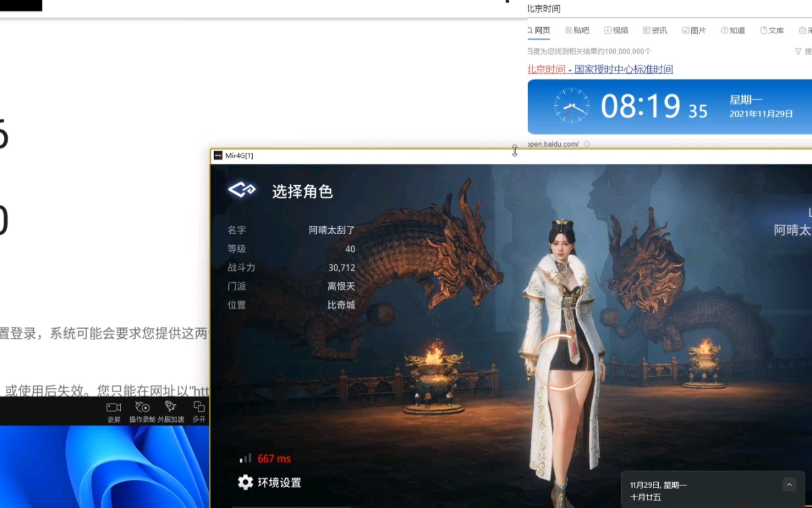This screenshot has height=508, width=812.
Task: Click the open.baidu.com source link
Action: pos(553,144)
